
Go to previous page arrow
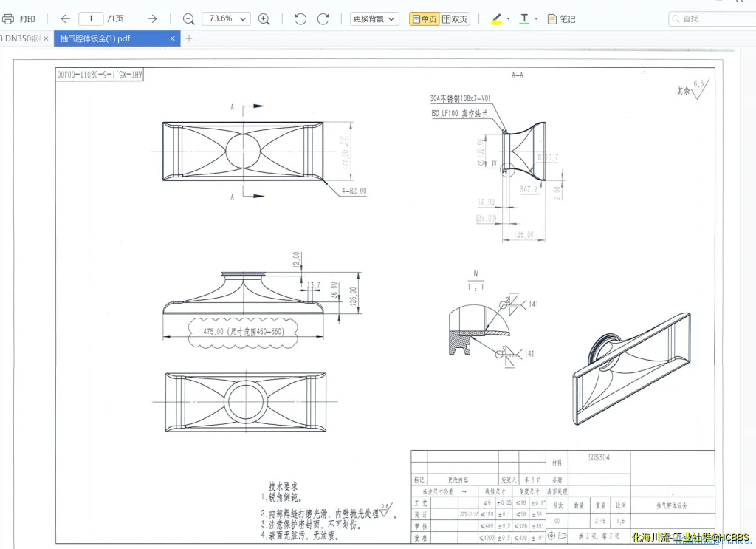click(66, 18)
